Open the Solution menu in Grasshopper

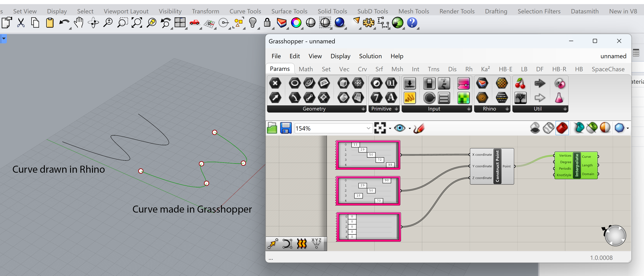click(x=370, y=56)
